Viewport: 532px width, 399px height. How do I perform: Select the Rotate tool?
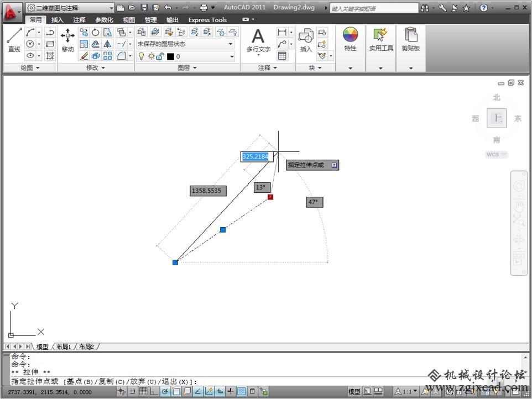95,33
